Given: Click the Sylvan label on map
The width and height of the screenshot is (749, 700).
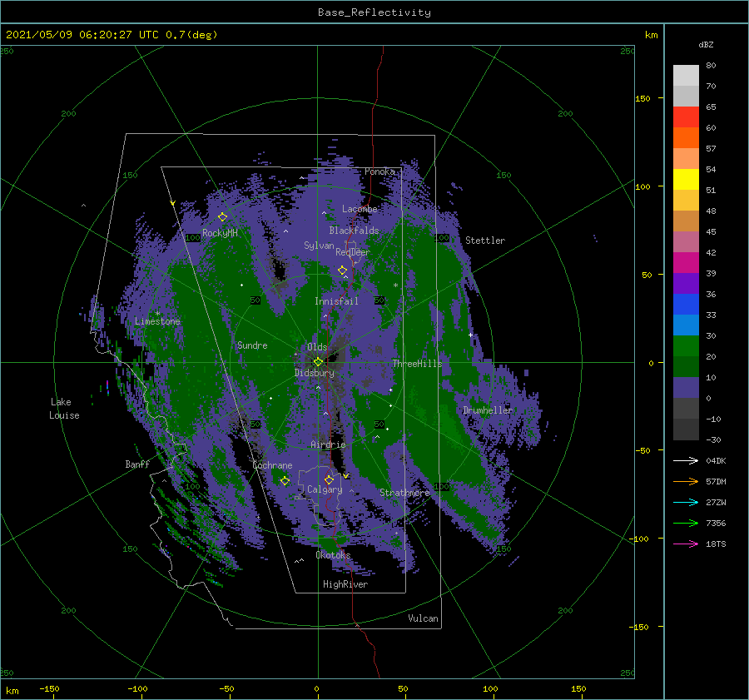Looking at the screenshot, I should coord(319,246).
